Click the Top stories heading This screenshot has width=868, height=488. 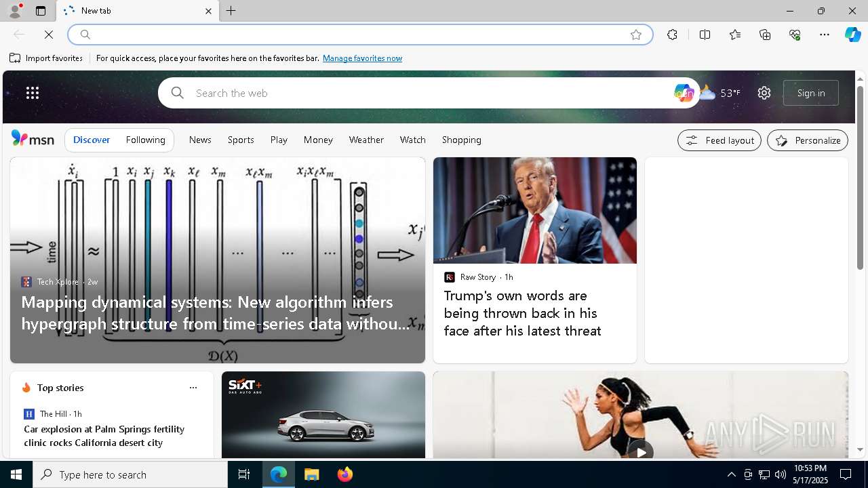(60, 388)
